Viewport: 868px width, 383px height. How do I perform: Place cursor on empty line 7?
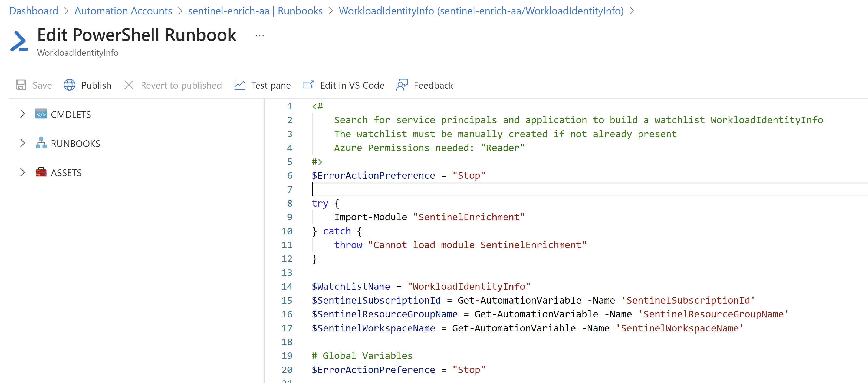point(590,189)
